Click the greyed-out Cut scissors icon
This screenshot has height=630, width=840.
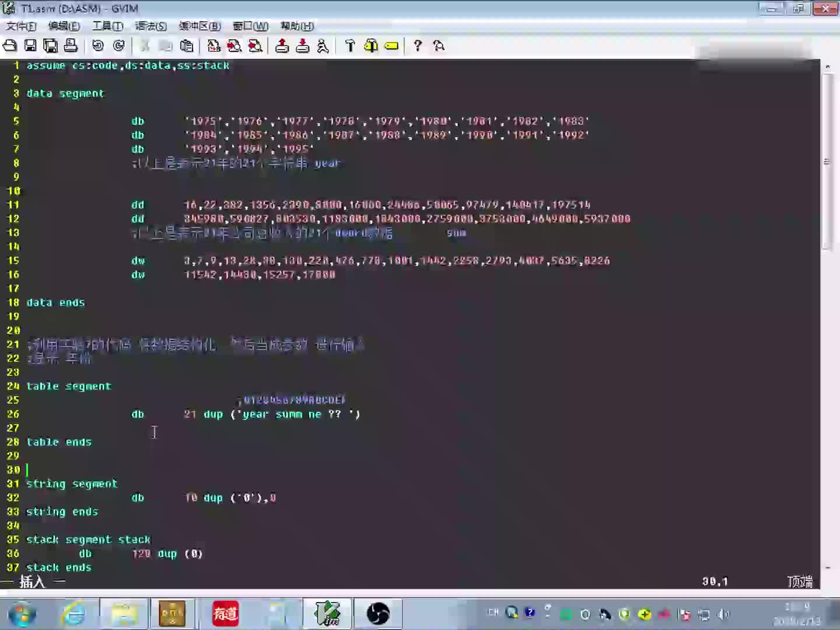145,45
